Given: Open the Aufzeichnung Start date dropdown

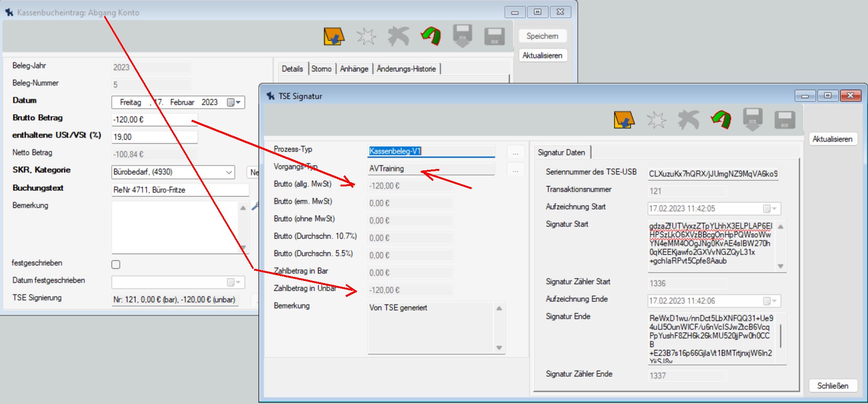Looking at the screenshot, I should [x=770, y=209].
